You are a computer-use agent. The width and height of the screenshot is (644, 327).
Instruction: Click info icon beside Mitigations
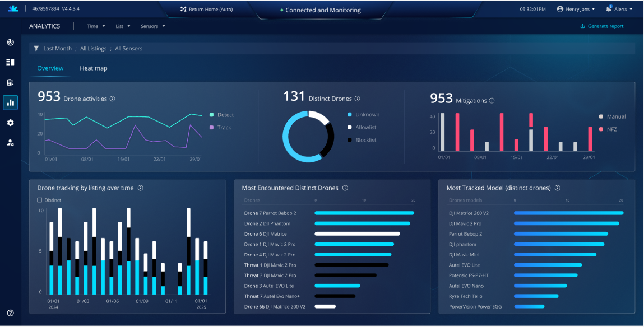pyautogui.click(x=492, y=101)
